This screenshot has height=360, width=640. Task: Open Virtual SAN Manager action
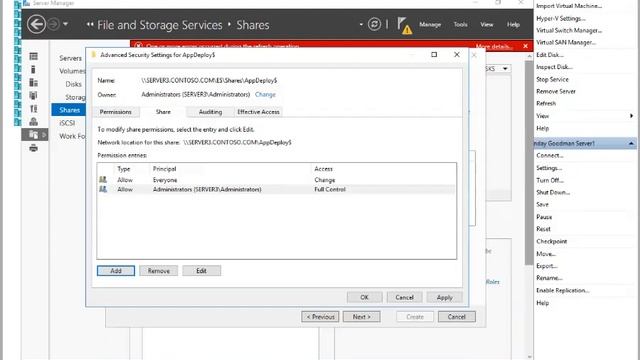(x=566, y=42)
